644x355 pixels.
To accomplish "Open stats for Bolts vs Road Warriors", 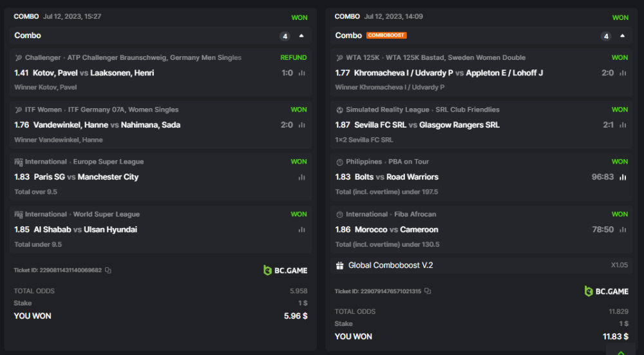I will [x=623, y=177].
